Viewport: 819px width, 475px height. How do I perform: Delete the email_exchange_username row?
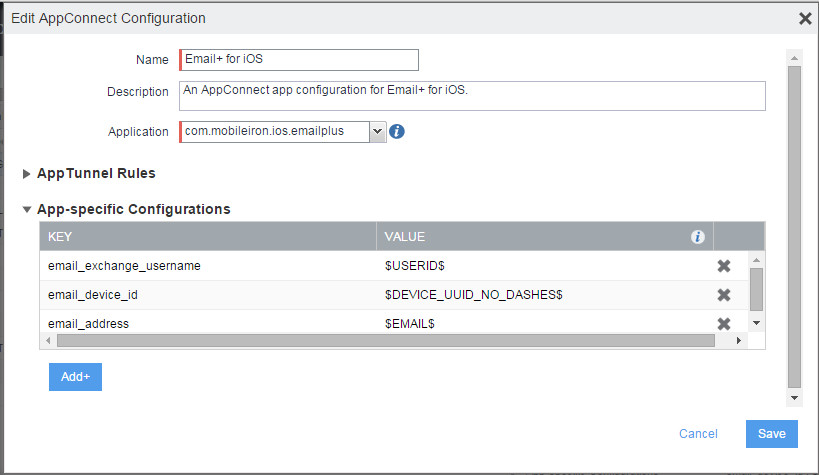724,266
